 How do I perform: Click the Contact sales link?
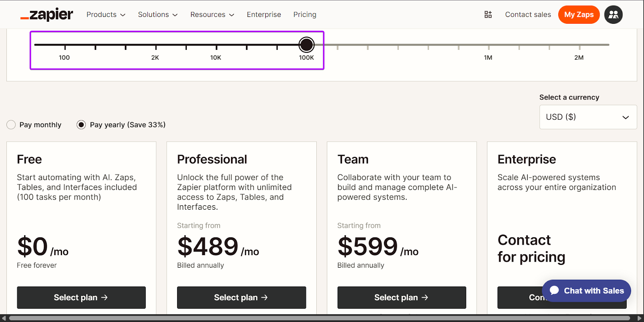coord(528,14)
